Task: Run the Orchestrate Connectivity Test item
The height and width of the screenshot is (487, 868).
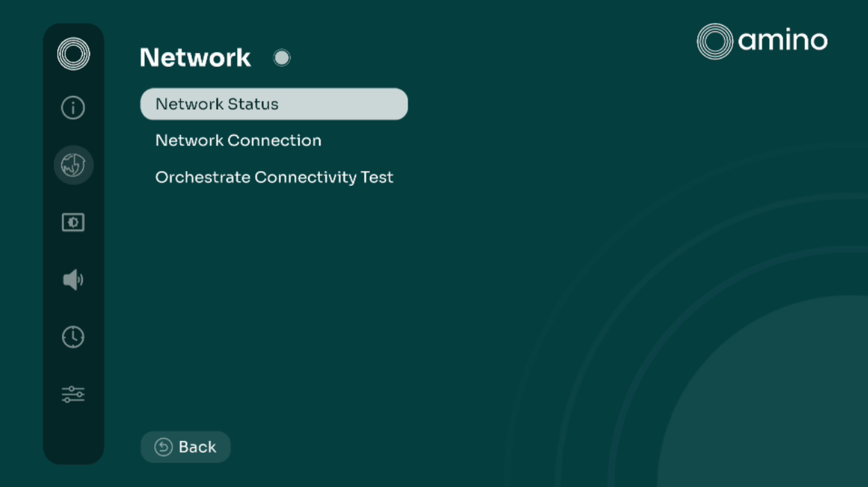Action: pyautogui.click(x=274, y=177)
